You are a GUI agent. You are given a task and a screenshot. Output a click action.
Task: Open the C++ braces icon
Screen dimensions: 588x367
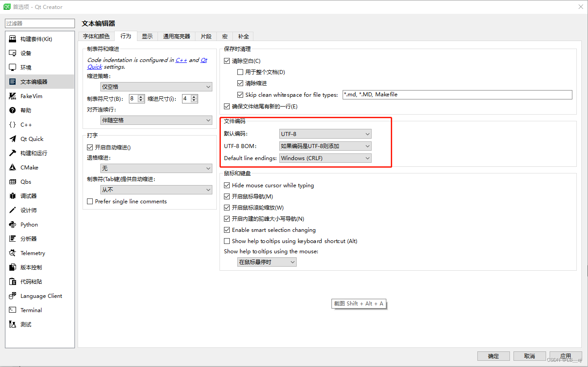point(12,124)
